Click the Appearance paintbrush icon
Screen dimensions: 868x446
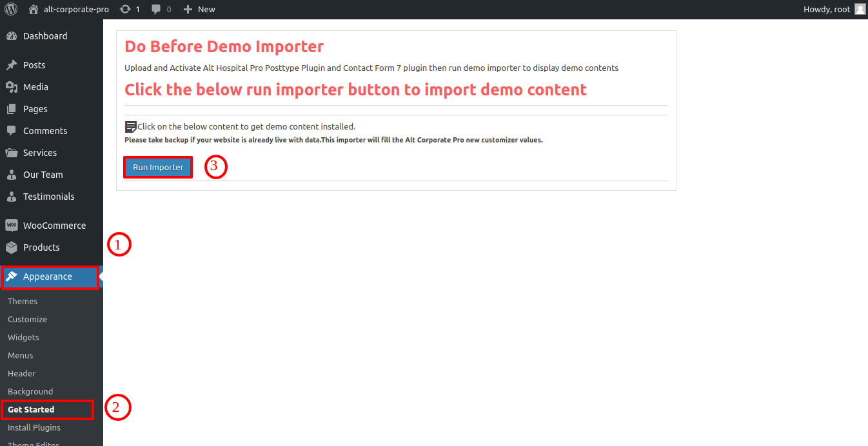(11, 276)
